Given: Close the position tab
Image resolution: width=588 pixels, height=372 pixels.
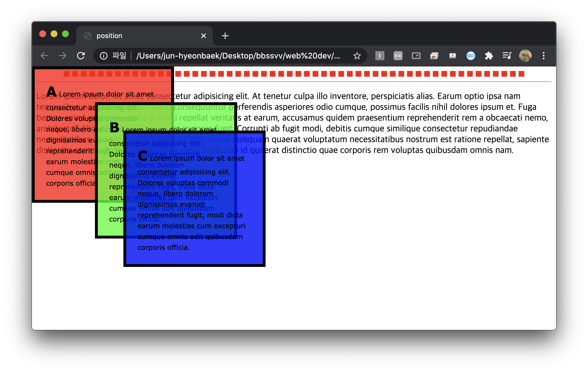Looking at the screenshot, I should (x=203, y=36).
